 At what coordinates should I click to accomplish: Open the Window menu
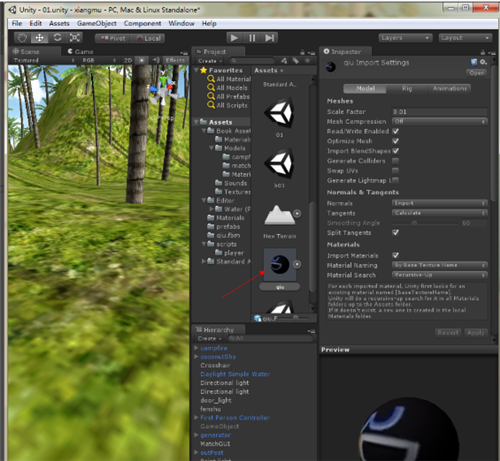click(181, 23)
